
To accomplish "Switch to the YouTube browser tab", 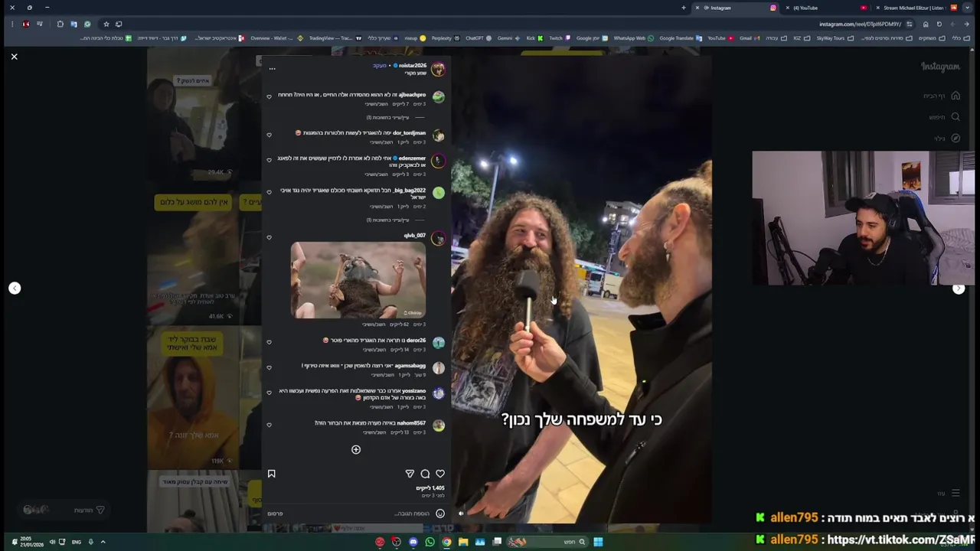I will pyautogui.click(x=827, y=8).
